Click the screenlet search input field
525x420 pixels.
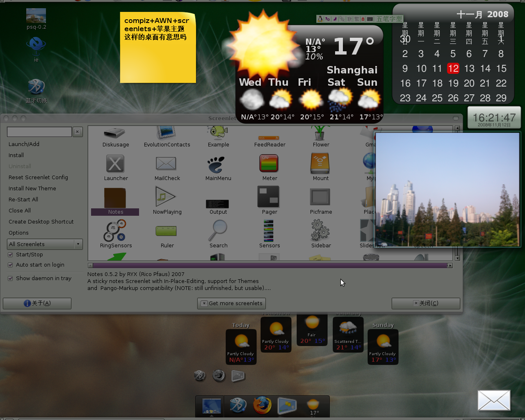pos(39,132)
